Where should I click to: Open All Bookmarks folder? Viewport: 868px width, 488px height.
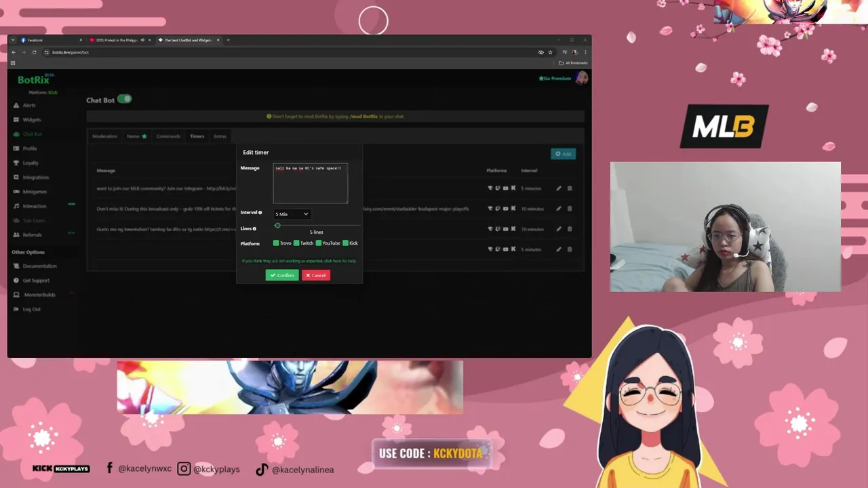573,63
